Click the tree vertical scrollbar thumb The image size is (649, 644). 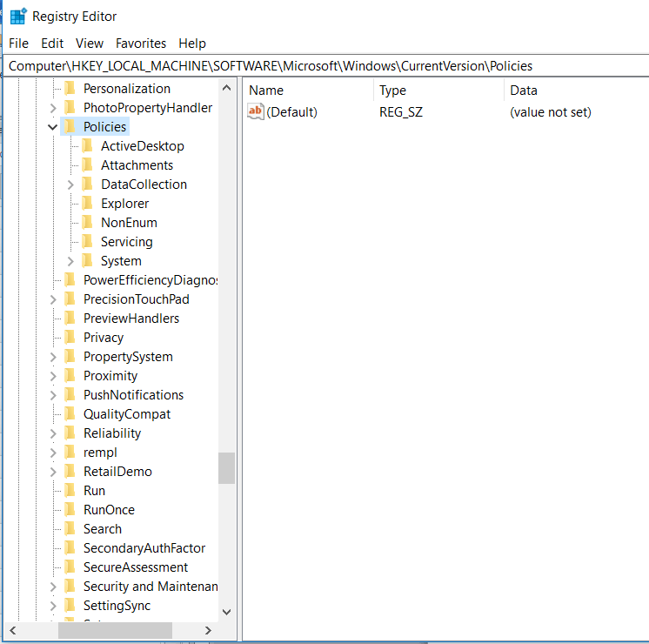click(x=226, y=468)
